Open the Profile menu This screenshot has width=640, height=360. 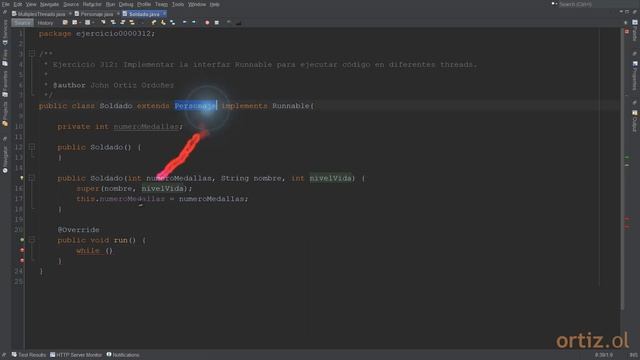[144, 4]
